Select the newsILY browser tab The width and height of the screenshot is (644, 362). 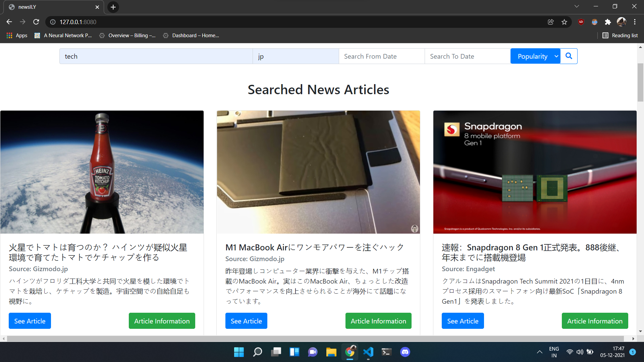50,7
